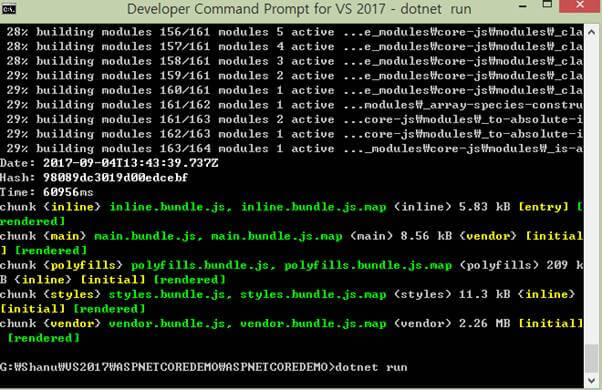Click the green 'styles.bundle.js' file name
The height and width of the screenshot is (390, 602).
coord(167,294)
